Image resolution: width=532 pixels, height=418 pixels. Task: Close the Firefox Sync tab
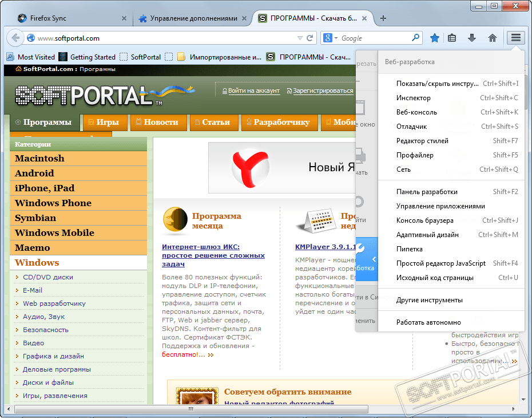point(124,18)
